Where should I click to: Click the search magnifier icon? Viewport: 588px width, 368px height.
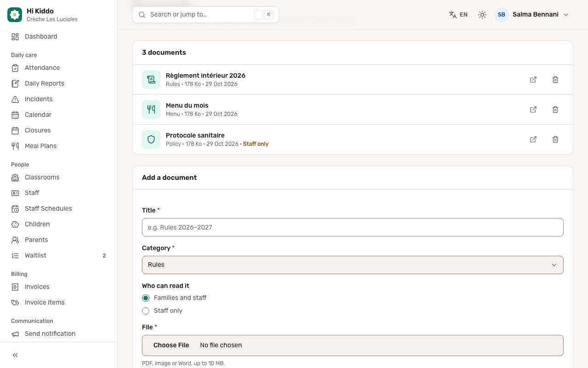click(142, 15)
